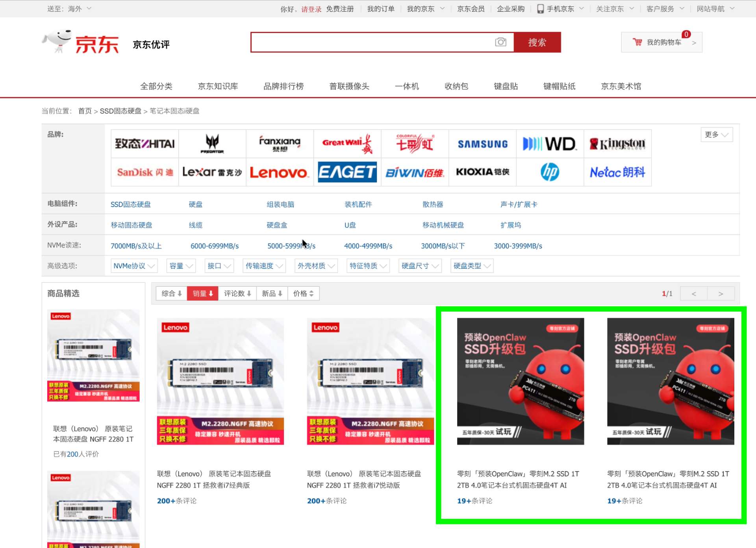Open first 零刻 OpenClaw SSD product image
This screenshot has height=548, width=756.
pyautogui.click(x=521, y=381)
